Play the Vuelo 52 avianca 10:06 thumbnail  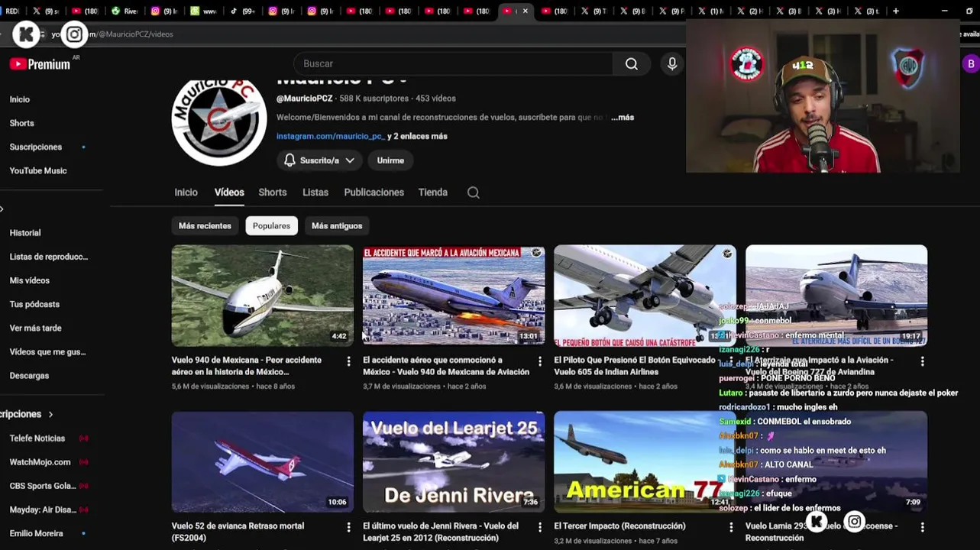click(x=263, y=462)
